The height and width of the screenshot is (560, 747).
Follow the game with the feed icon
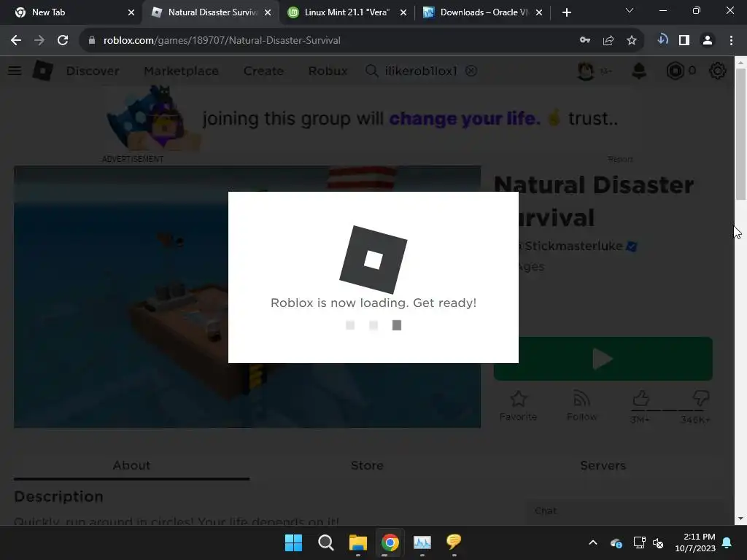coord(581,399)
